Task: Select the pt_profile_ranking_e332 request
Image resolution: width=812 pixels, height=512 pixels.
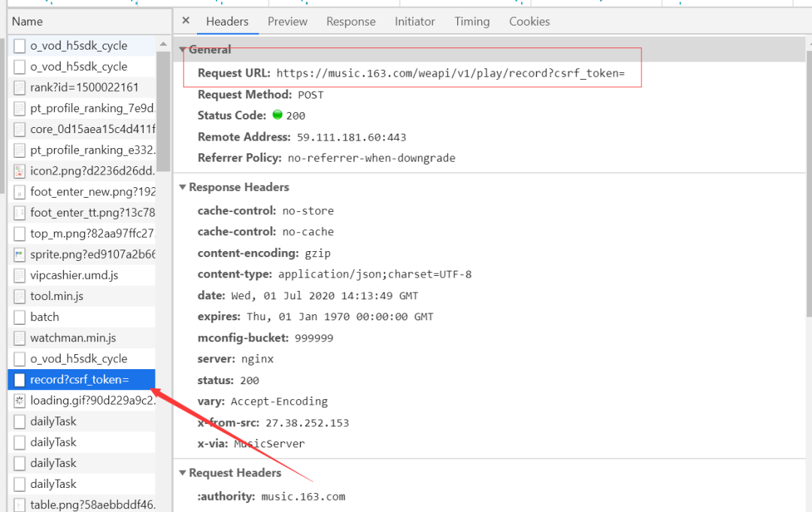Action: point(82,150)
